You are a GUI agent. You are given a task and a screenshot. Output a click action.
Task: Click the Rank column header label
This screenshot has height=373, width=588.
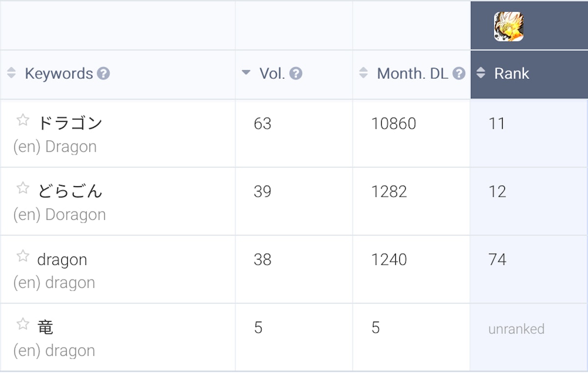click(512, 74)
